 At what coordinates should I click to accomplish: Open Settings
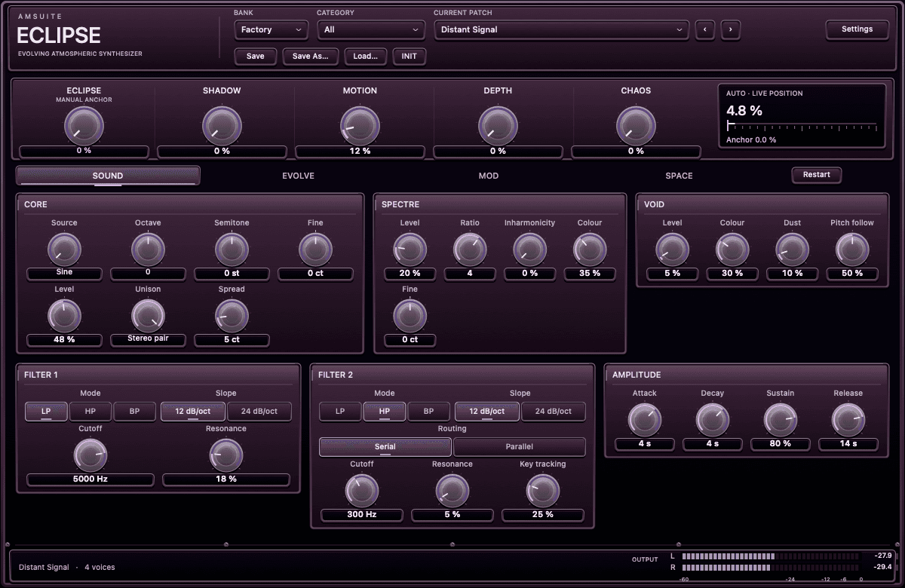pyautogui.click(x=857, y=29)
